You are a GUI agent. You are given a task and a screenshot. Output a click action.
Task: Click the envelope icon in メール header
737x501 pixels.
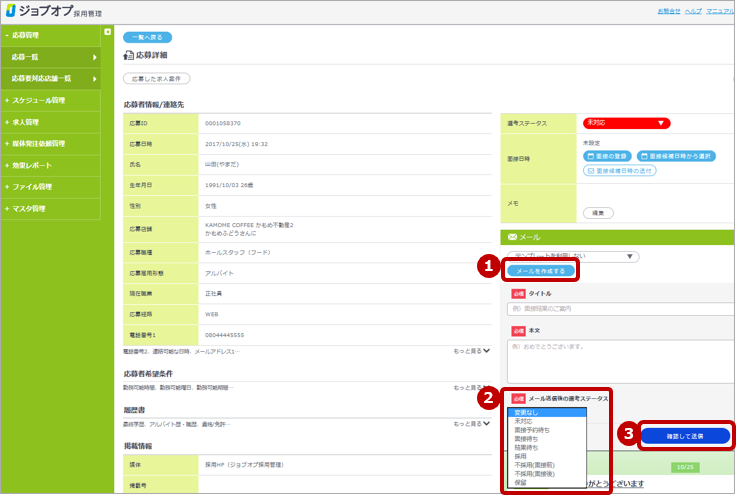tap(513, 237)
